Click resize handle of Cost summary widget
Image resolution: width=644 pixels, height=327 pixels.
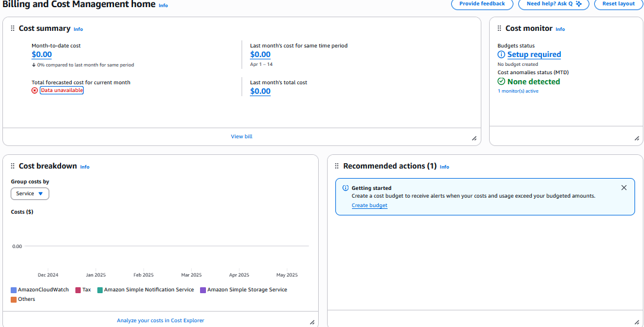474,138
